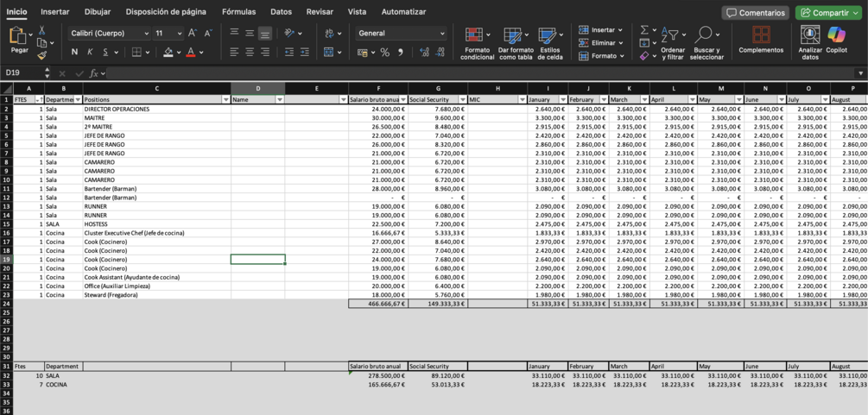Viewport: 868px width, 415px height.
Task: Switch to the Fórmulas tab
Action: tap(238, 11)
